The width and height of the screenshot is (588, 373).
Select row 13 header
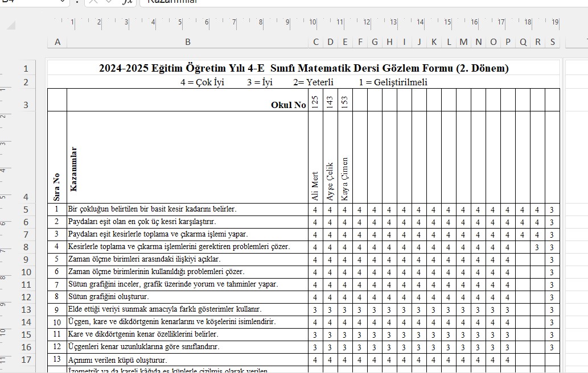coord(26,309)
